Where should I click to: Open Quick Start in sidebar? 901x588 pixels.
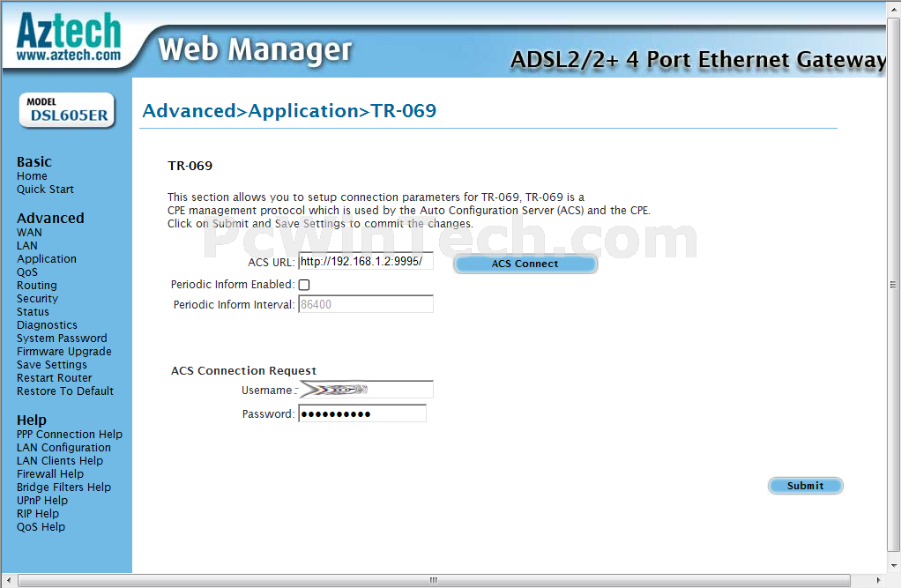pos(45,190)
